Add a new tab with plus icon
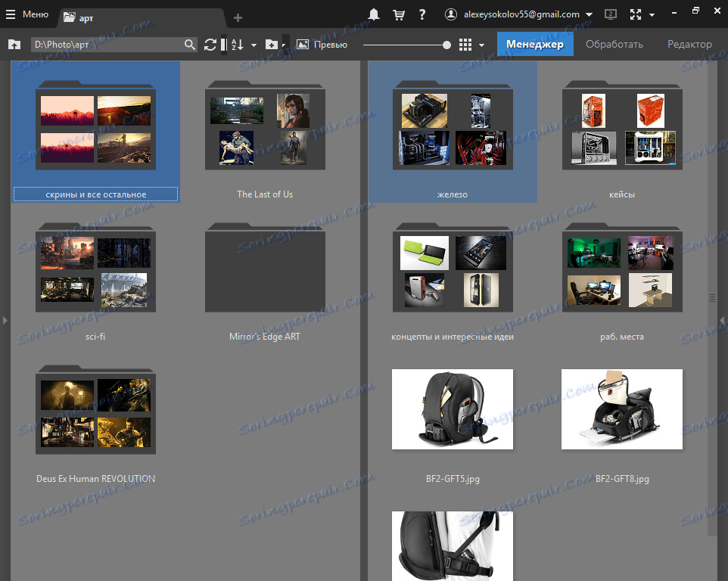The height and width of the screenshot is (581, 728). pos(238,17)
